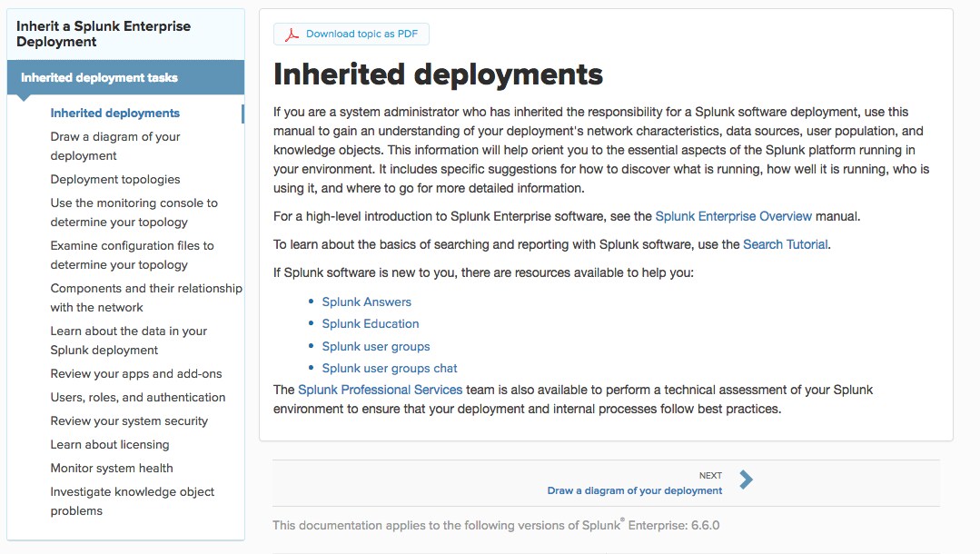Open Components and their relationship with the network
The width and height of the screenshot is (980, 554).
(x=146, y=298)
